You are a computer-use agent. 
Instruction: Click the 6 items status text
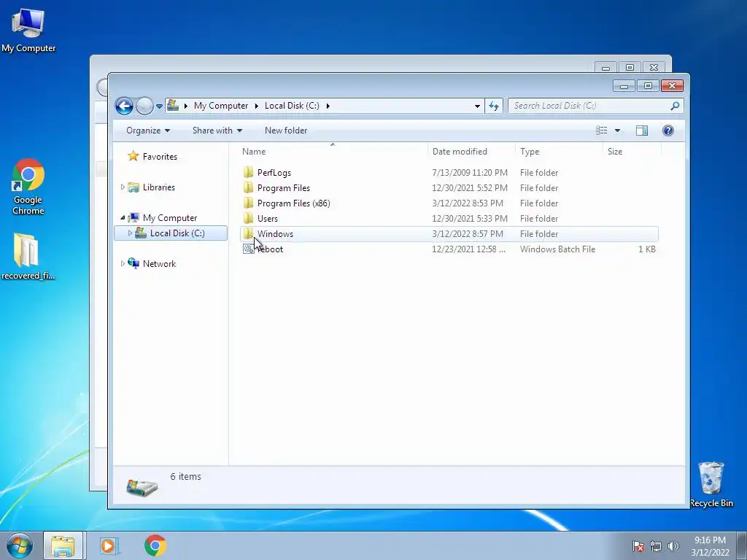pos(185,477)
